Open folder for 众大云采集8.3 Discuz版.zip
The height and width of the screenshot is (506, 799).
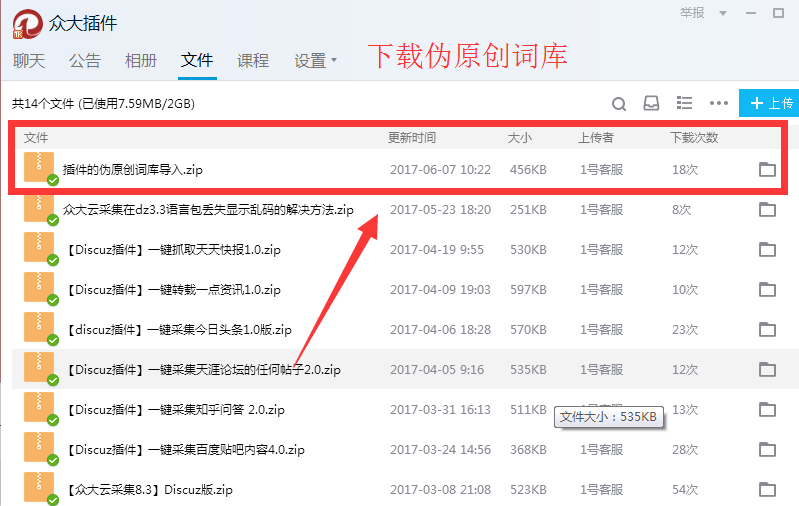pyautogui.click(x=767, y=490)
